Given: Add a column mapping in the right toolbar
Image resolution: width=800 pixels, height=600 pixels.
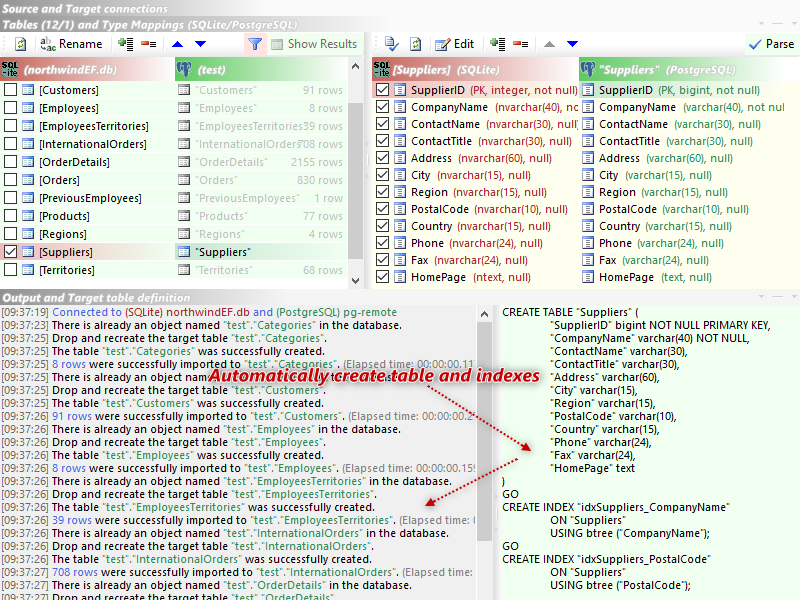Looking at the screenshot, I should click(x=497, y=44).
